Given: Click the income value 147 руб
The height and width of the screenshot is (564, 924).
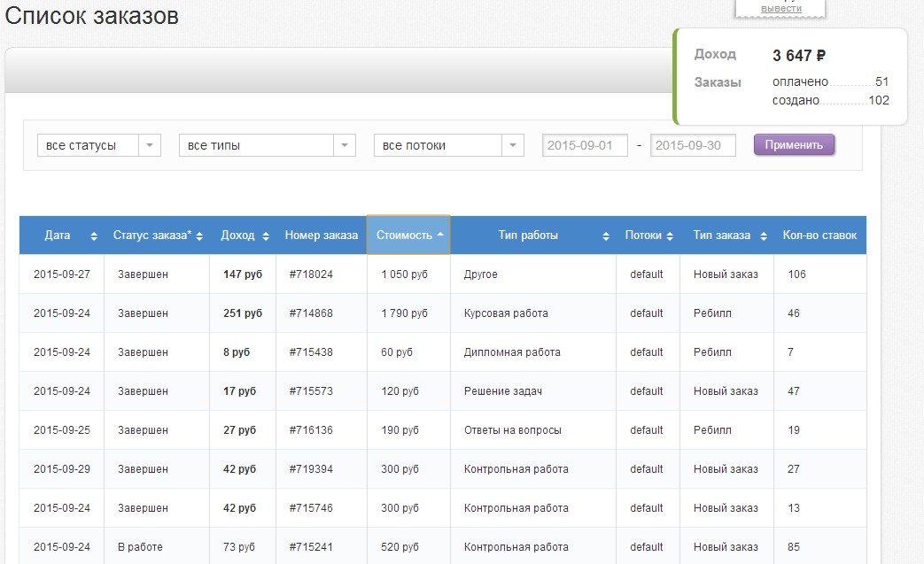Looking at the screenshot, I should point(243,274).
